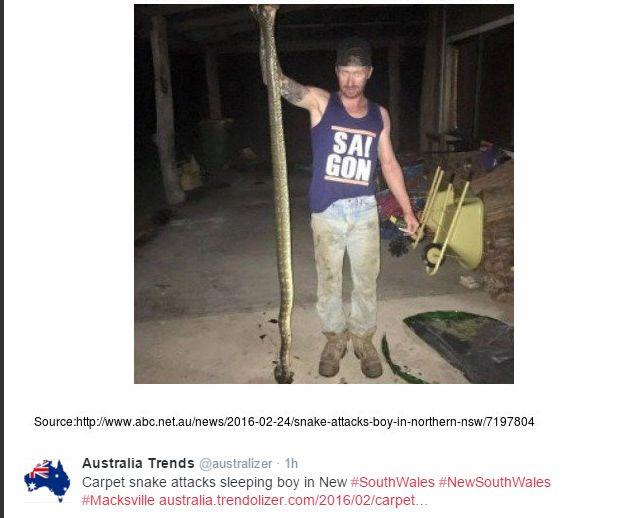The image size is (641, 518).
Task: Select the abc.net.au source URL text
Action: [305, 422]
